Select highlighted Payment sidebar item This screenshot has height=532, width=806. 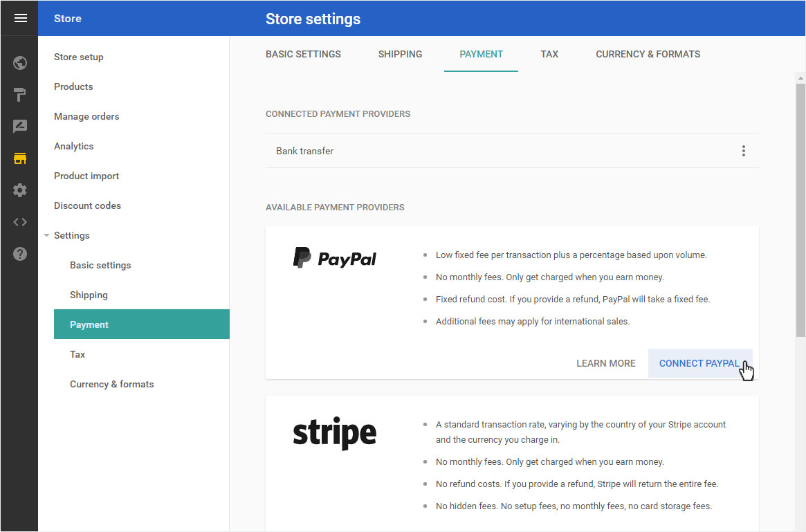[x=141, y=324]
